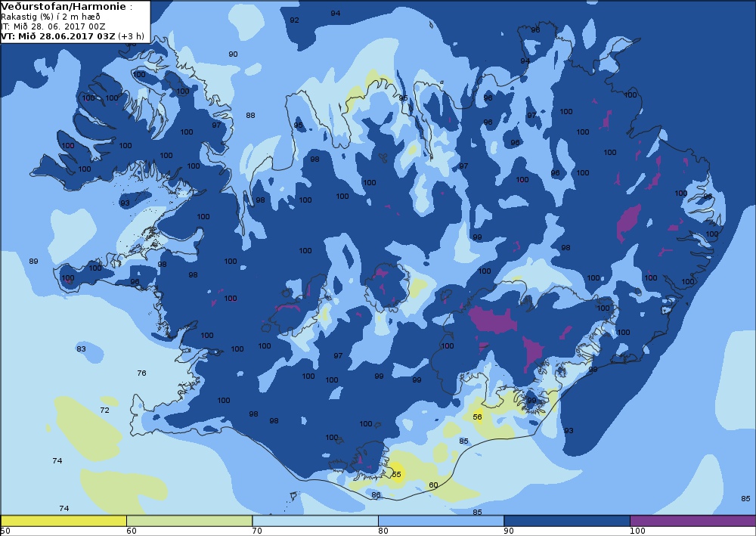The width and height of the screenshot is (756, 536).
Task: Click the legend scale label 50
Action: point(5,531)
